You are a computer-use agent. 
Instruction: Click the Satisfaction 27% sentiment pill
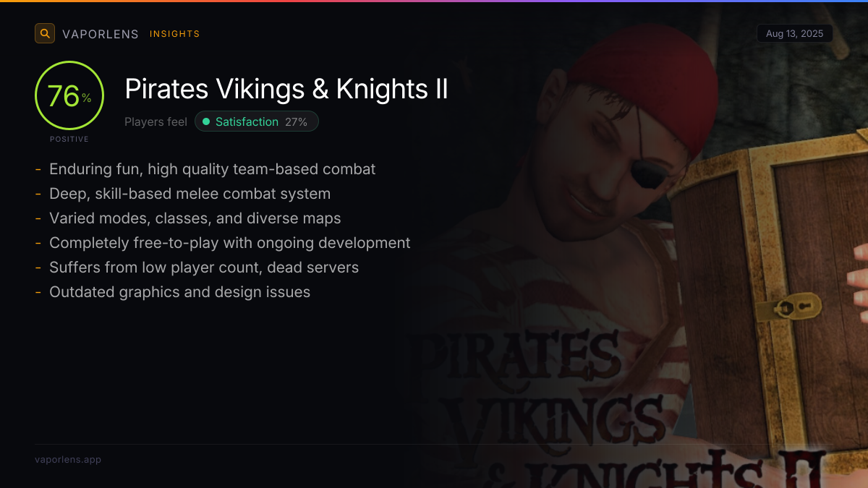coord(257,121)
